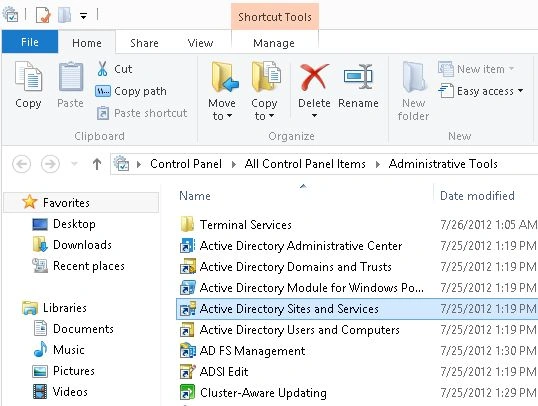Image resolution: width=538 pixels, height=406 pixels.
Task: Select the AD FS Management shortcut icon
Action: click(188, 351)
